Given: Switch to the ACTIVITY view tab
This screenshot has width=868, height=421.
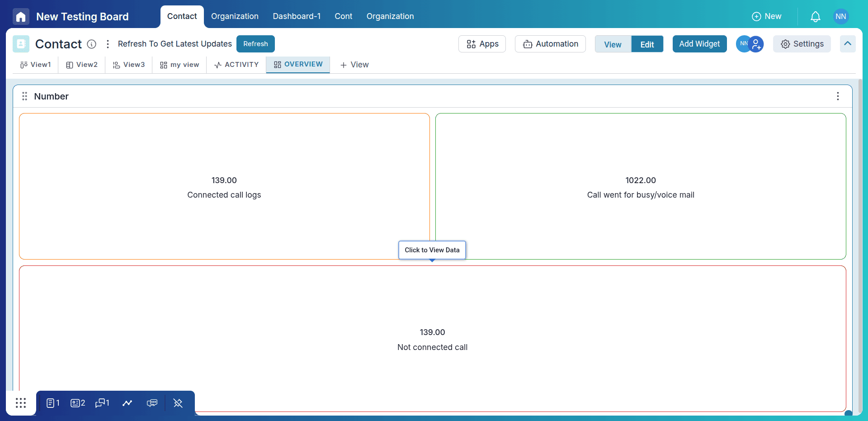Looking at the screenshot, I should [236, 65].
